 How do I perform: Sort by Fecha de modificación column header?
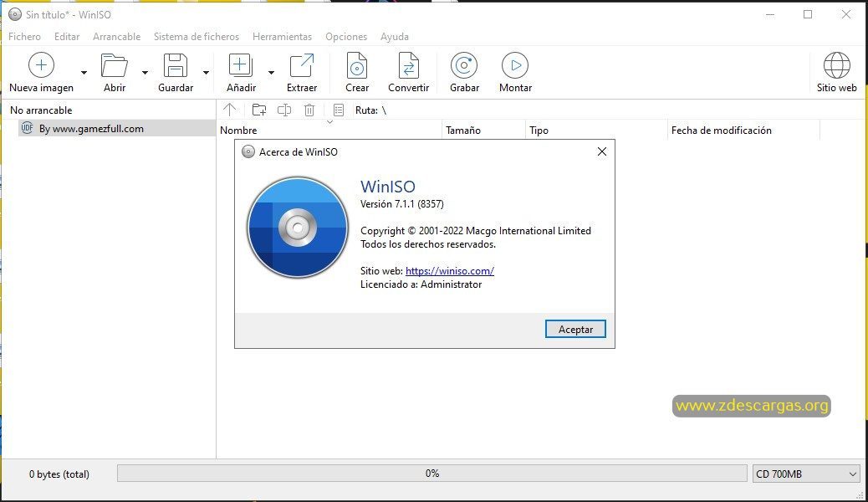743,131
